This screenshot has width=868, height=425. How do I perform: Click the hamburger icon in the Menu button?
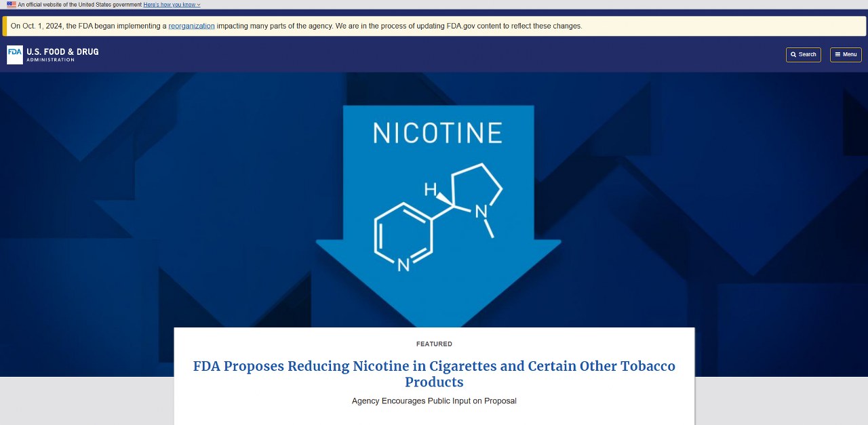[x=837, y=55]
